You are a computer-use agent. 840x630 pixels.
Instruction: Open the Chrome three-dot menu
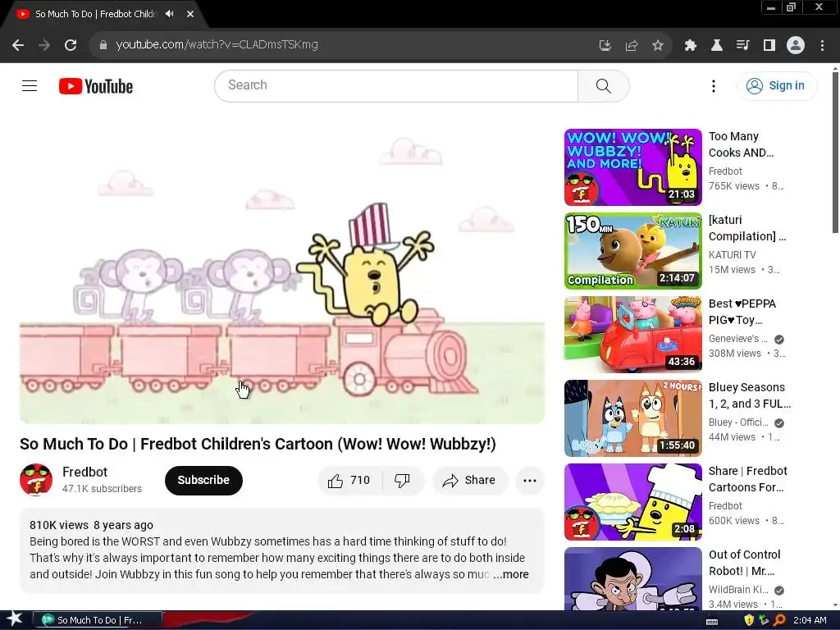(822, 45)
